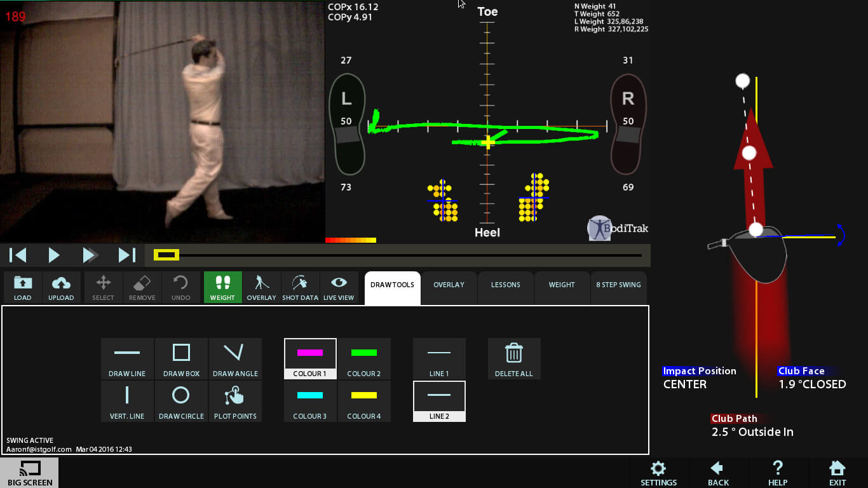Image resolution: width=868 pixels, height=488 pixels.
Task: Select the Draw Line tool
Action: 127,359
